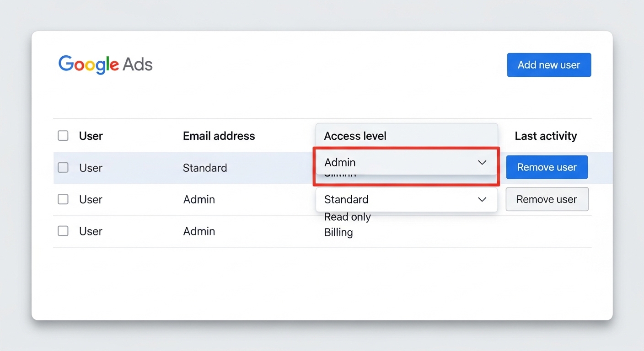644x351 pixels.
Task: Click the Last activity column header
Action: pos(546,136)
